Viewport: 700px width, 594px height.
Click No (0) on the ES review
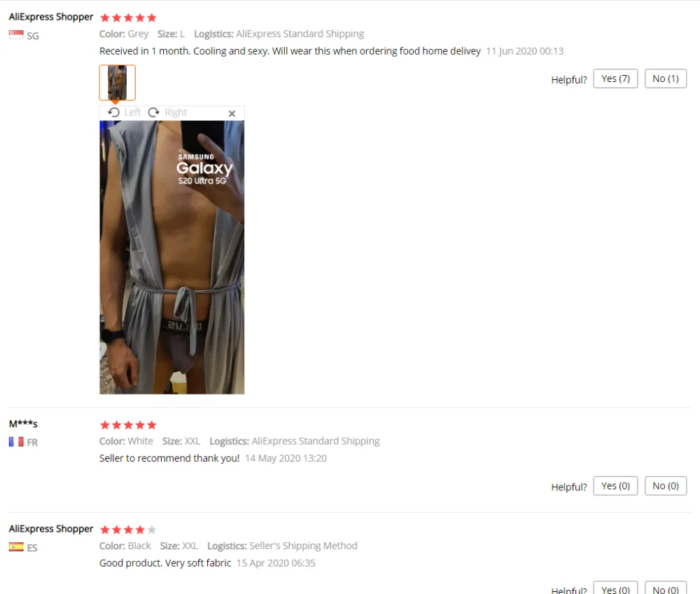[x=665, y=588]
